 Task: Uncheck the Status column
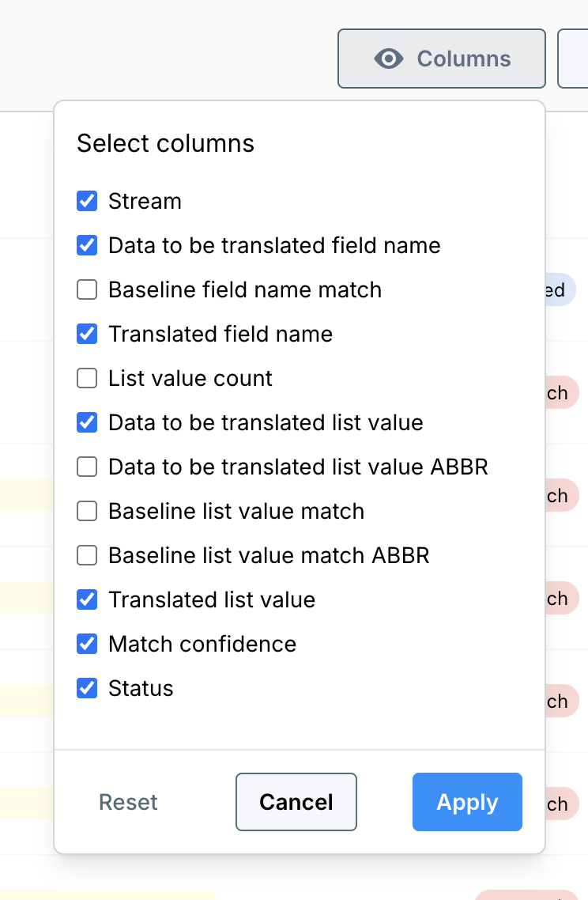(87, 688)
